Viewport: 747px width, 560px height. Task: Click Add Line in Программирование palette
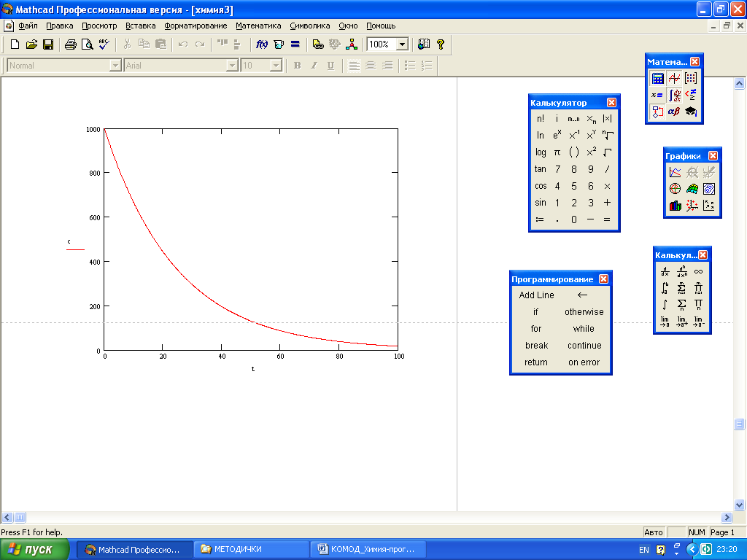[536, 295]
